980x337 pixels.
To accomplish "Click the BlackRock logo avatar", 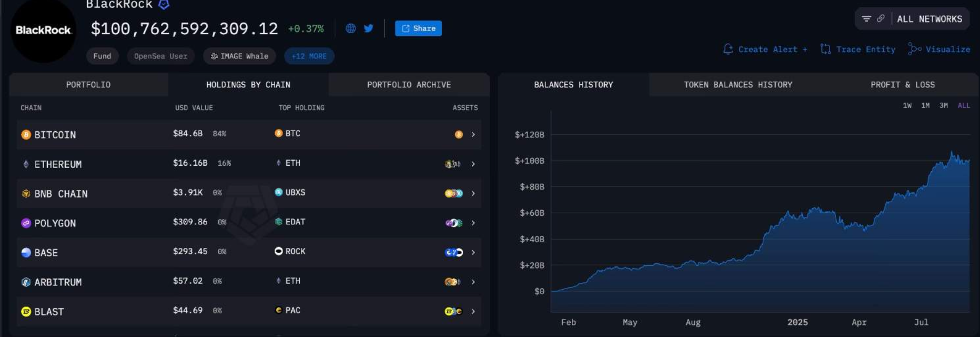I will click(x=43, y=29).
